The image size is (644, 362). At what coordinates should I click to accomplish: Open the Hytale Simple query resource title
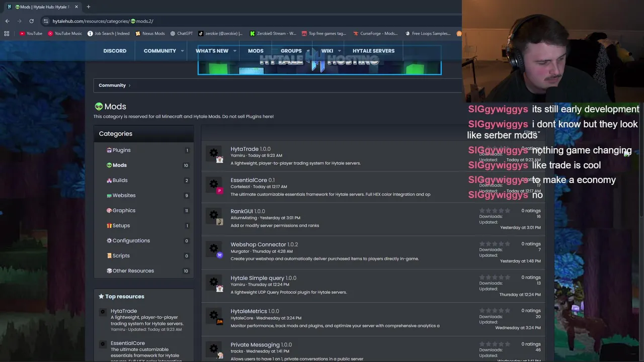coord(263,278)
